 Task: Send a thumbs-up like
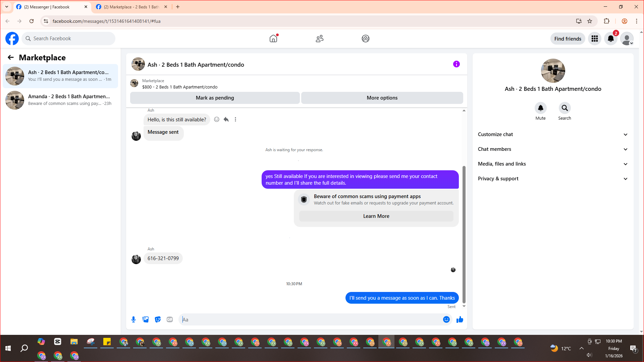click(460, 319)
